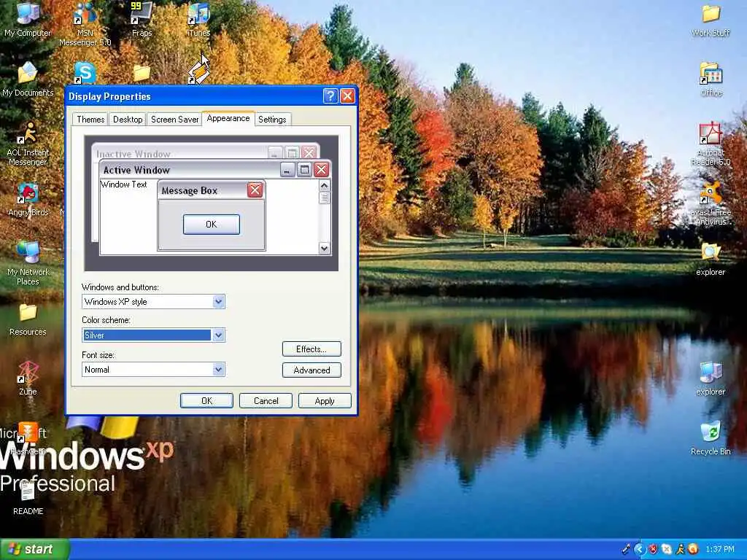Select the Recycle Bin icon

click(711, 438)
